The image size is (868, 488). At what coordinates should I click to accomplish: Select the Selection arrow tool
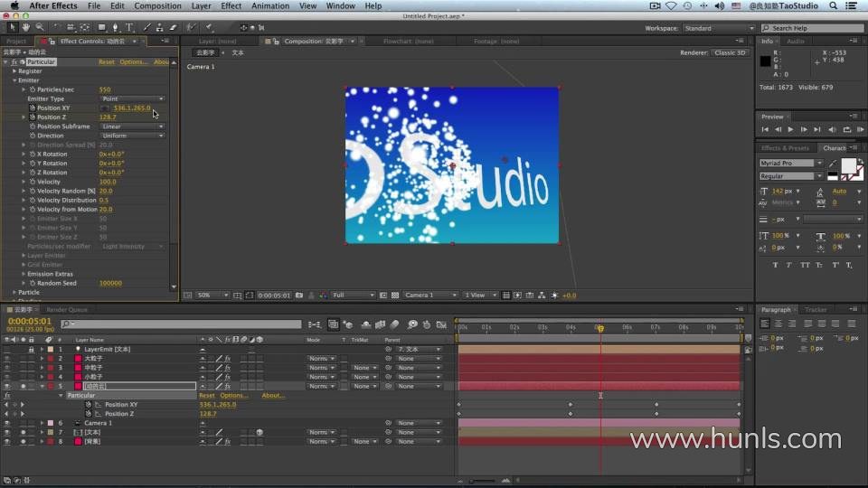(x=13, y=27)
